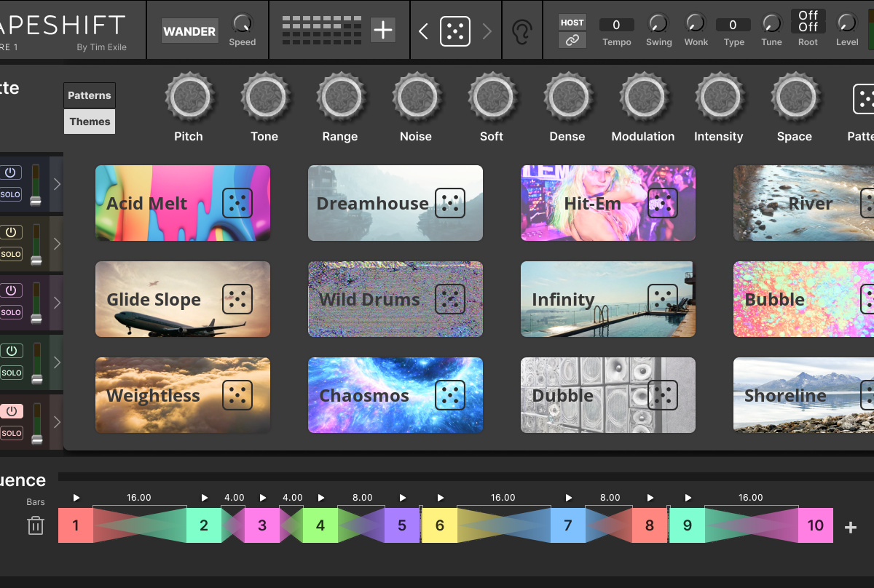The image size is (874, 588).
Task: Expand the bottom track with chevron arrow
Action: tap(57, 422)
